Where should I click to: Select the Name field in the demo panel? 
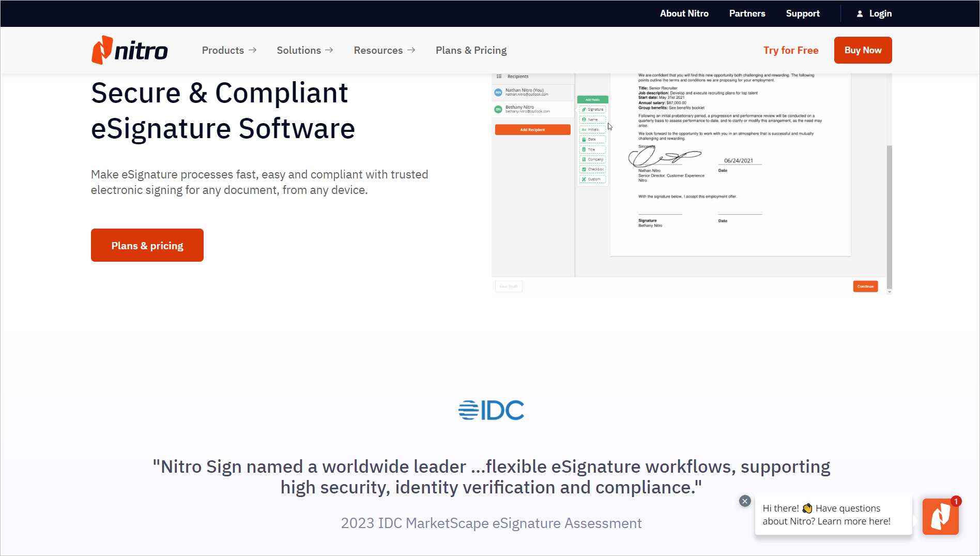click(592, 119)
